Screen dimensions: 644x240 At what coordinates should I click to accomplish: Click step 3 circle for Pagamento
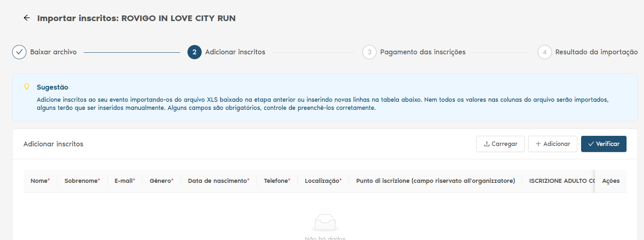(x=369, y=52)
